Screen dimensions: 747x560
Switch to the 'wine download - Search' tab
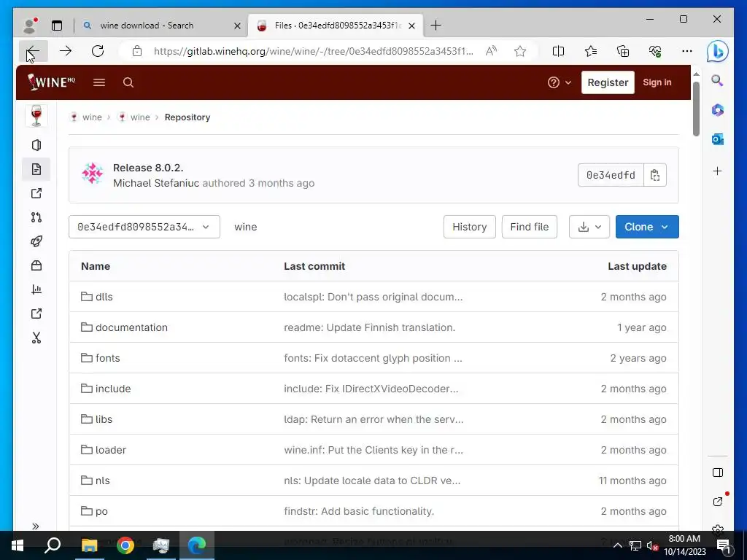coord(161,26)
